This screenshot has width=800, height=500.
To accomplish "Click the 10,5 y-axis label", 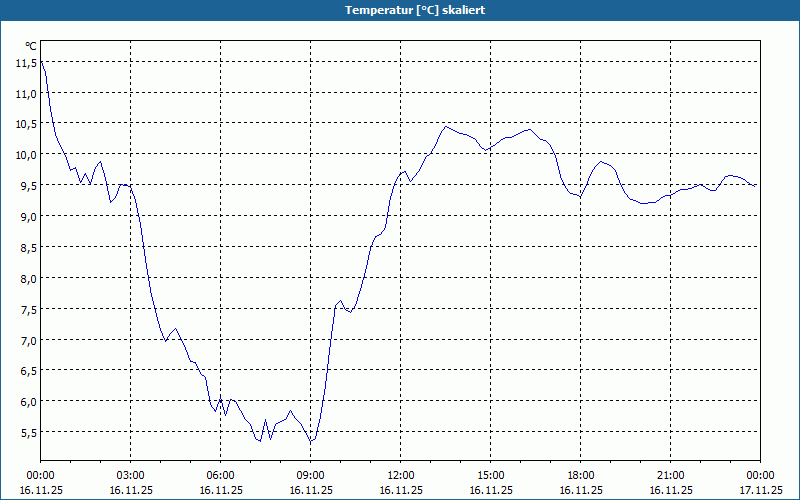I will pos(27,124).
